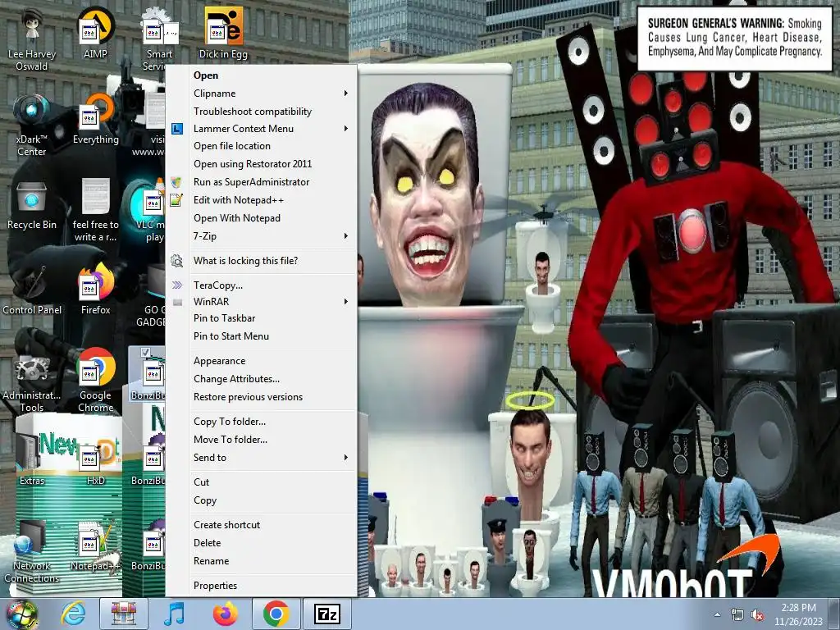The height and width of the screenshot is (630, 840).
Task: Select the Notepad++ desktop shortcut
Action: click(95, 546)
